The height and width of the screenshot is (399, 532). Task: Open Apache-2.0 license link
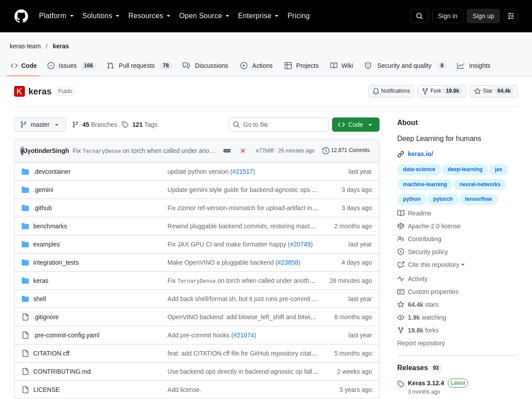(429, 226)
